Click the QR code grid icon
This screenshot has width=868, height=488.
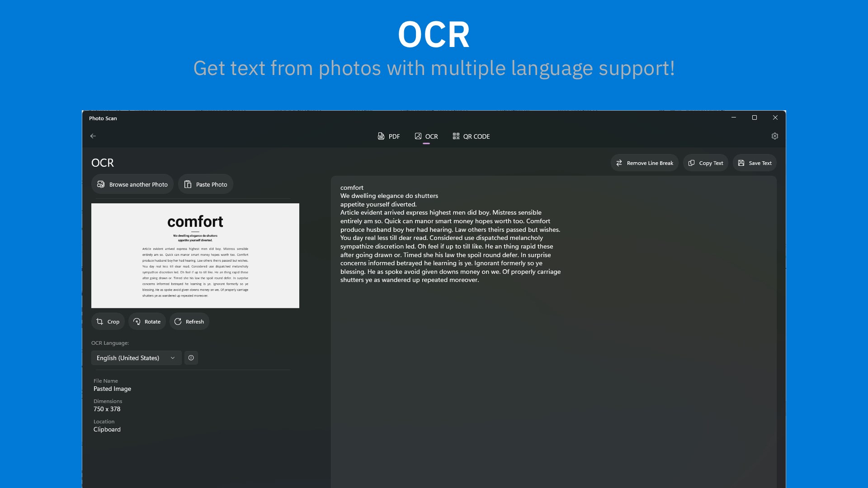coord(456,136)
